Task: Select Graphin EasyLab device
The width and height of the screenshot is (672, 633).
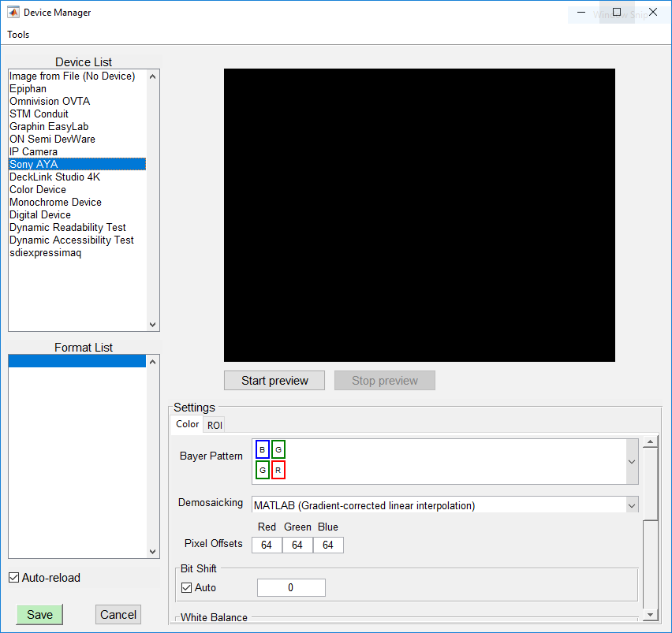Action: (77, 127)
